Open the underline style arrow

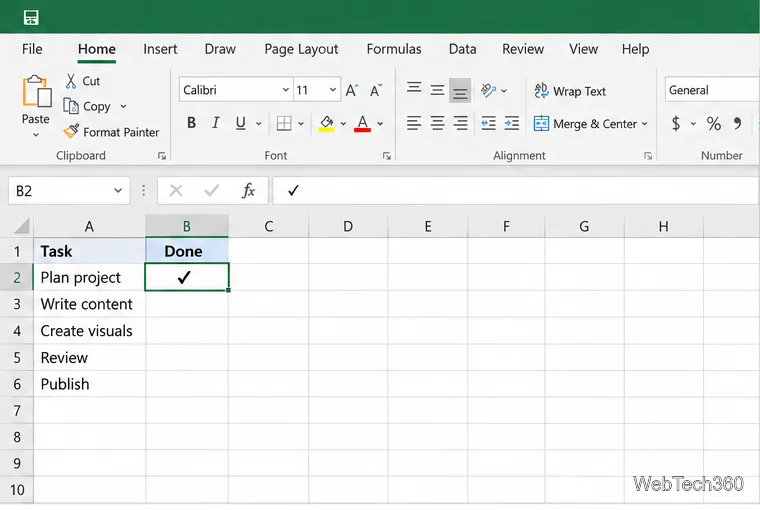(x=258, y=124)
